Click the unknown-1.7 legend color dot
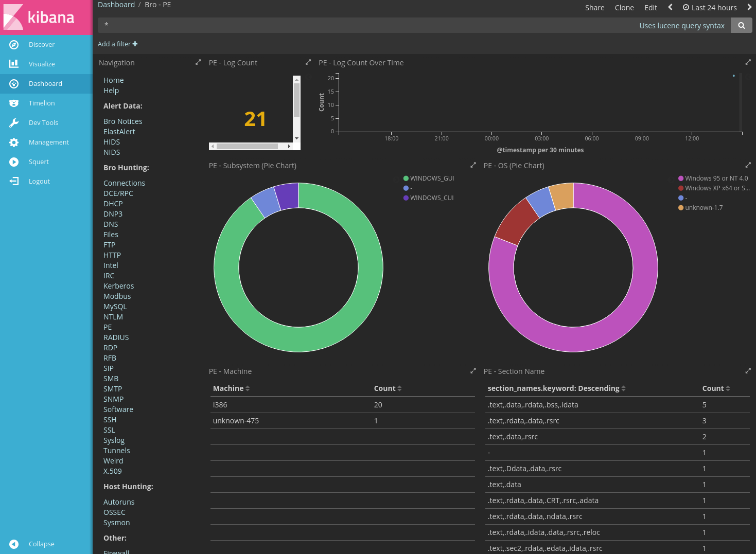This screenshot has width=756, height=554. tap(681, 207)
